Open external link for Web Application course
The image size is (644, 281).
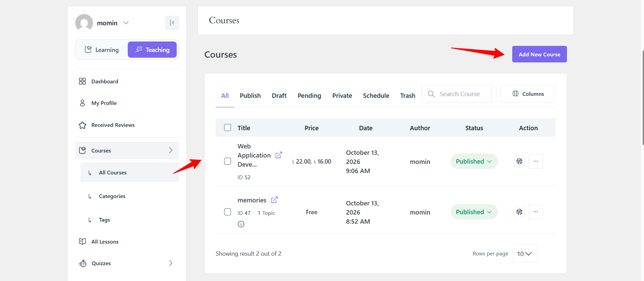coord(279,155)
